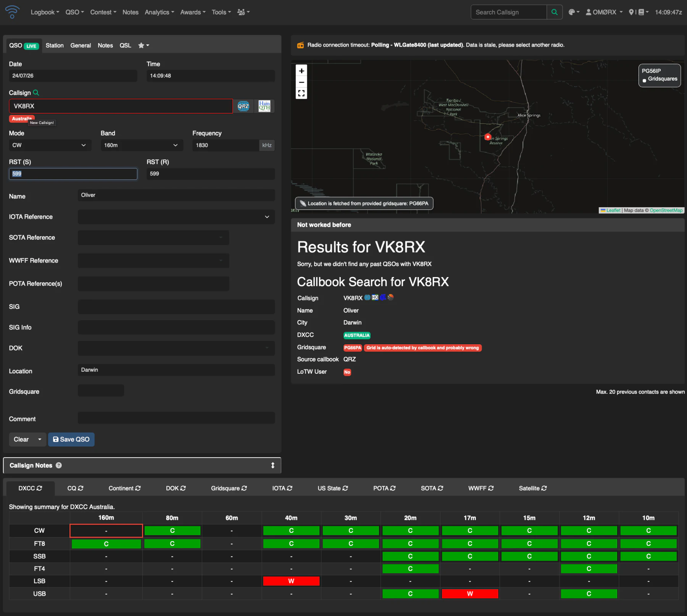Viewport: 687px width, 616px height.
Task: Open the Contest menu
Action: coord(103,12)
